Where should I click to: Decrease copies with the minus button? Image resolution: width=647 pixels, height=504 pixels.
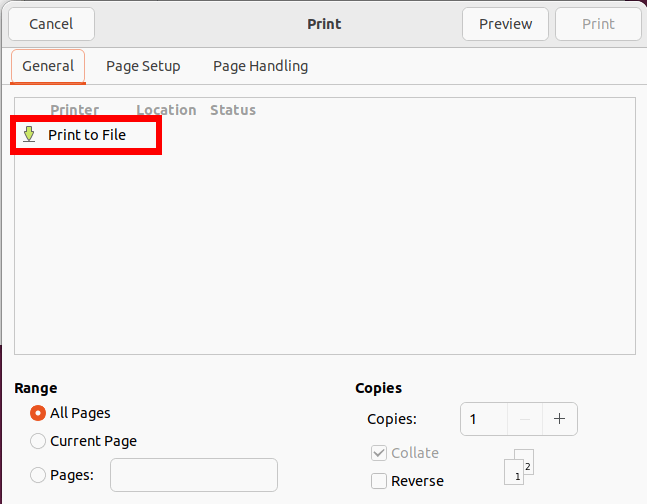525,419
